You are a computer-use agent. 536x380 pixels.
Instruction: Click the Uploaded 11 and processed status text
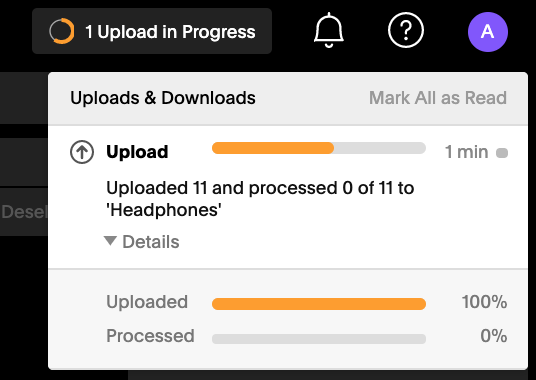tap(260, 199)
